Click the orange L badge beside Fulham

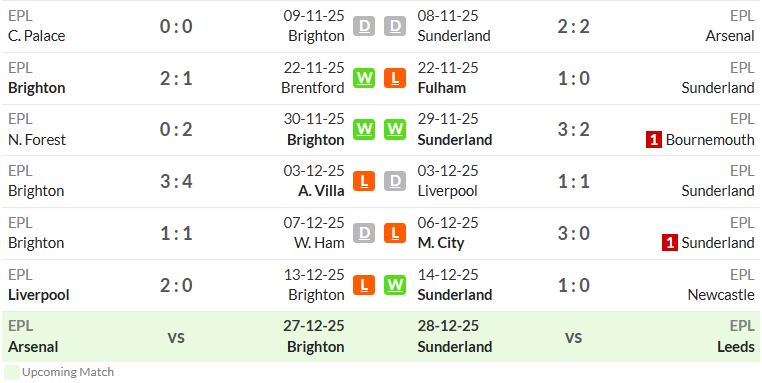click(x=395, y=78)
